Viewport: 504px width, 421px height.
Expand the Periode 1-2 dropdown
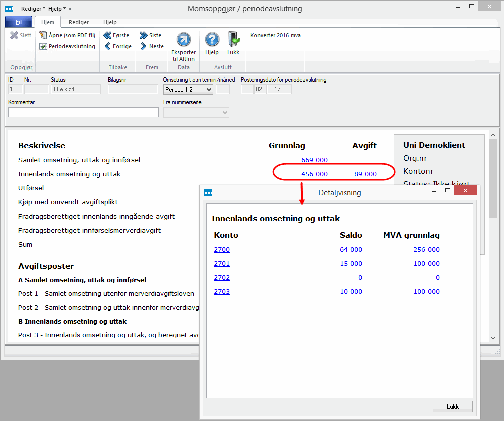coord(188,89)
